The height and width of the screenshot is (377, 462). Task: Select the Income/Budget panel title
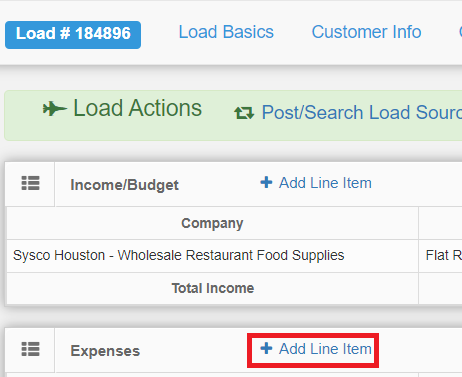124,185
